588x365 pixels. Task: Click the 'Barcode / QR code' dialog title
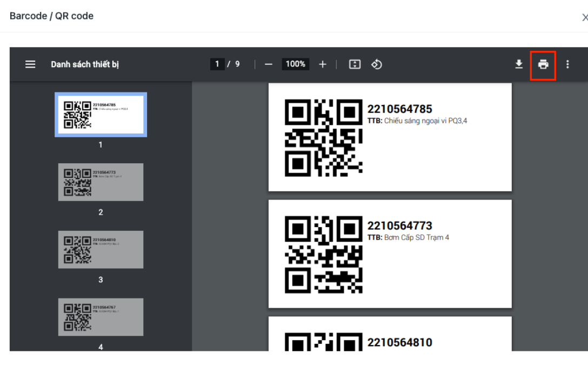pos(52,16)
